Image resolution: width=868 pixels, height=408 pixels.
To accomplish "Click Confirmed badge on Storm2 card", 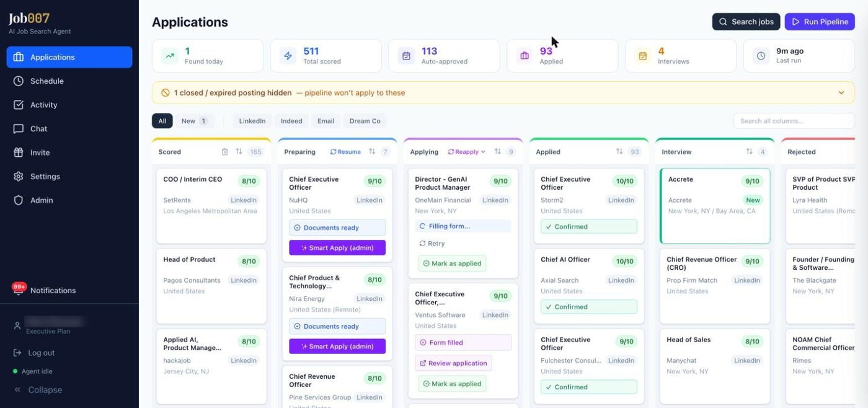I will point(589,226).
